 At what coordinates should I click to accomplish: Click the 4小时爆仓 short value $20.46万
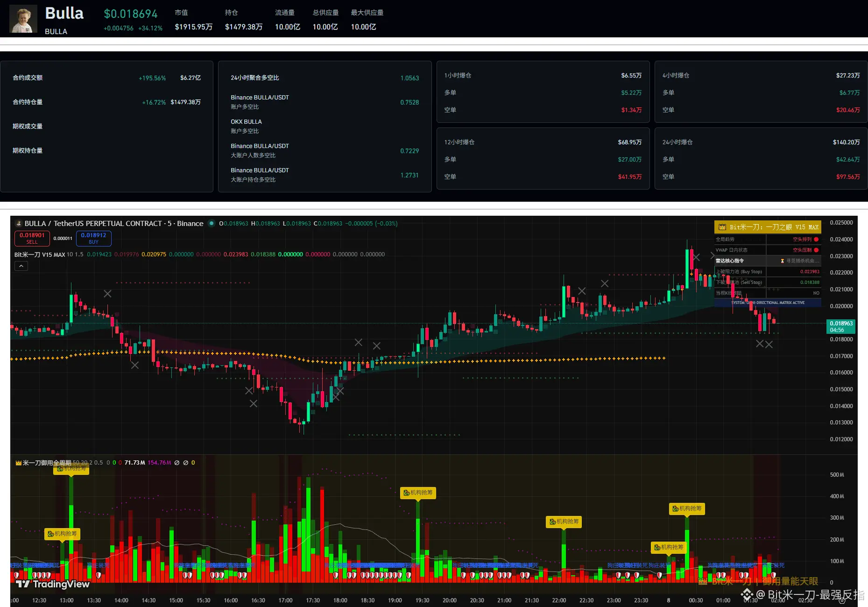click(x=848, y=110)
